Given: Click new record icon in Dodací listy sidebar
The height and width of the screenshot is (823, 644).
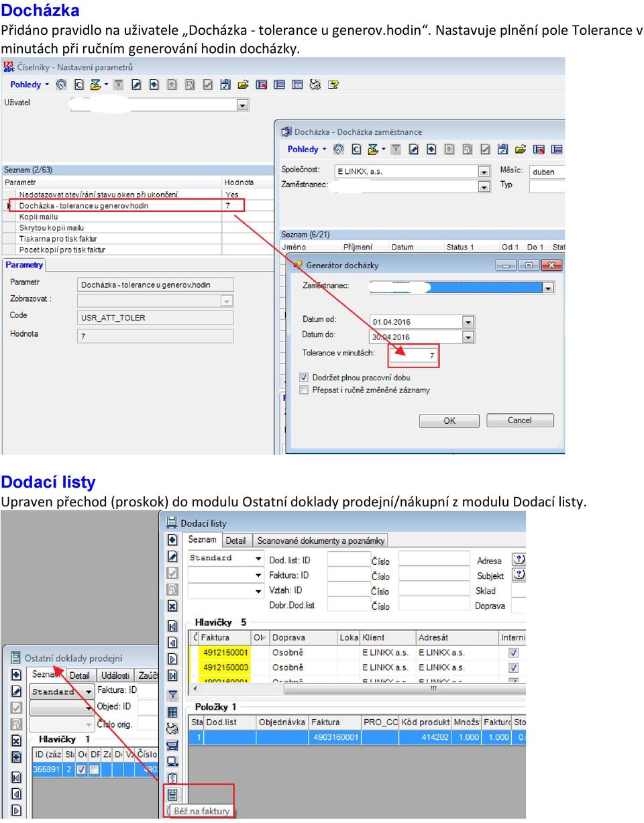Looking at the screenshot, I should (172, 540).
